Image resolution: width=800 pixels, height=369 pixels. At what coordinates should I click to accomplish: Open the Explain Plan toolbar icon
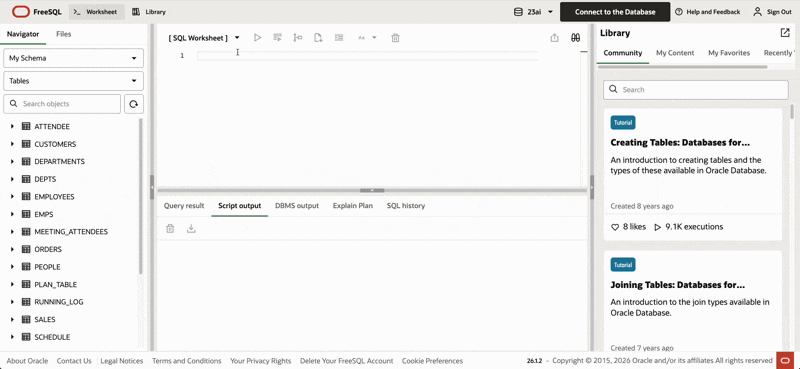[297, 37]
